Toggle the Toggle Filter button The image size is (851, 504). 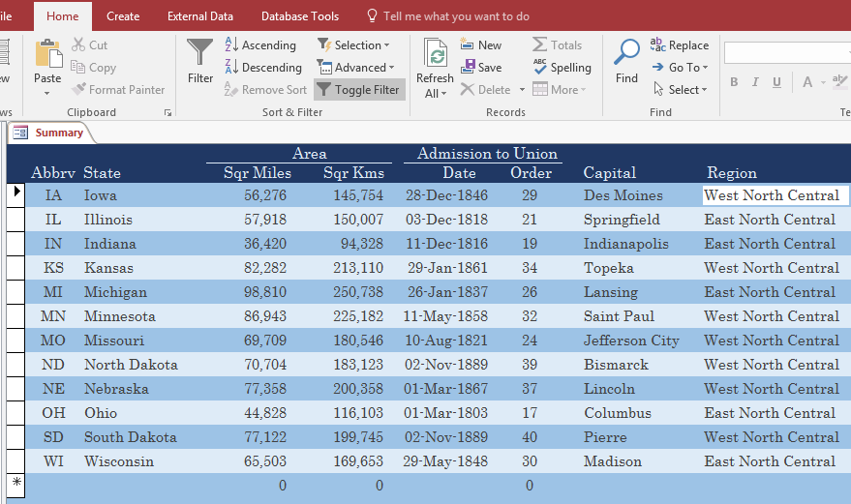point(359,90)
